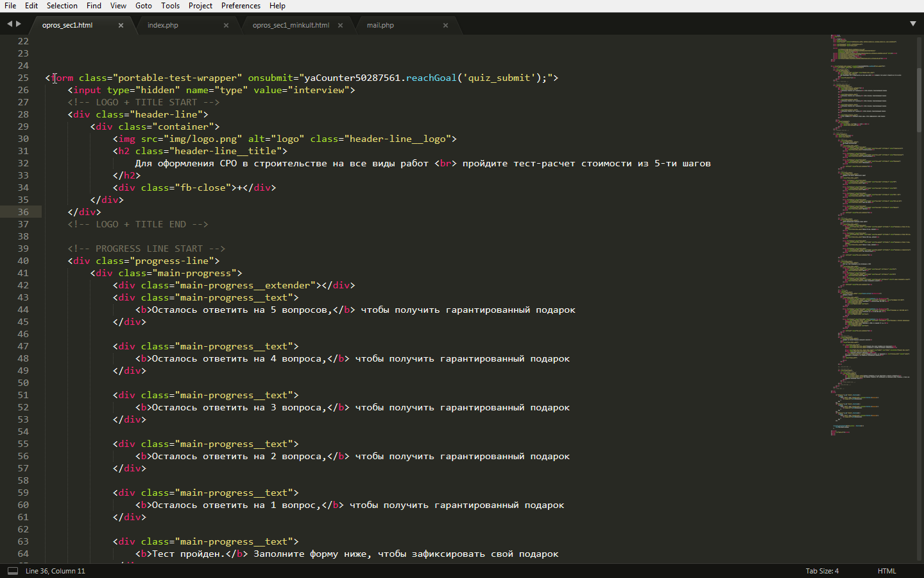Click the "interview" value on line 26
This screenshot has height=578, width=924.
click(318, 90)
